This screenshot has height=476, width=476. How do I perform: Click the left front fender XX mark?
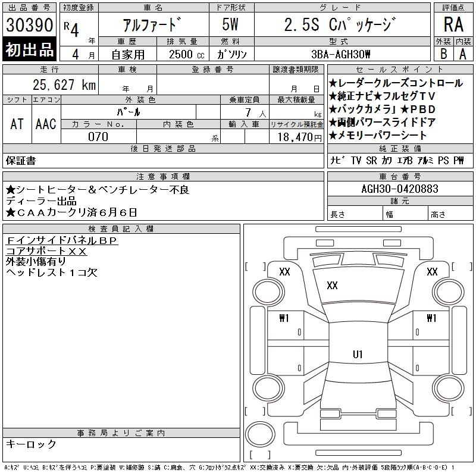click(284, 272)
